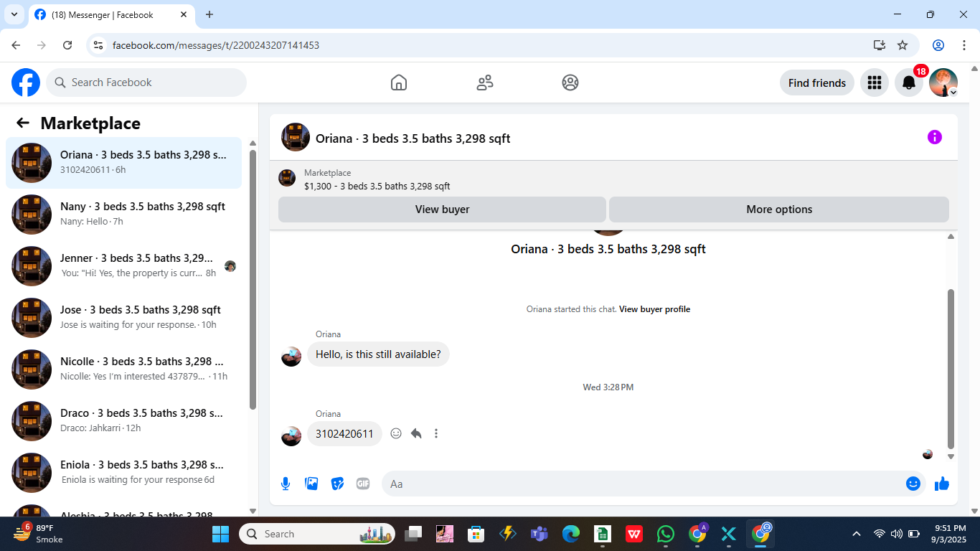This screenshot has width=980, height=551.
Task: Open the account profile picture menu
Action: 943,83
